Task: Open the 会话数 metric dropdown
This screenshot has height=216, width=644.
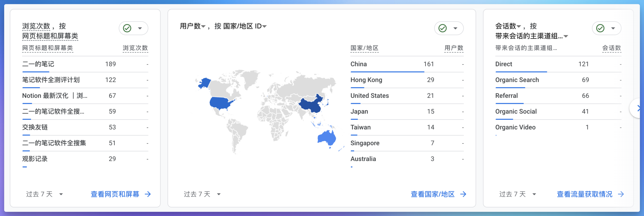Action: pos(508,26)
